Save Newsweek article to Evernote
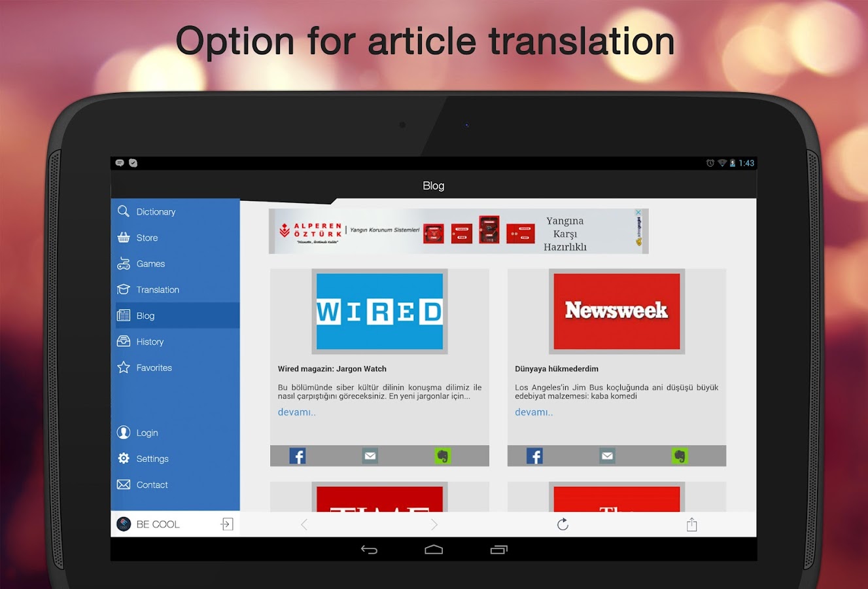Image resolution: width=868 pixels, height=589 pixels. tap(680, 456)
